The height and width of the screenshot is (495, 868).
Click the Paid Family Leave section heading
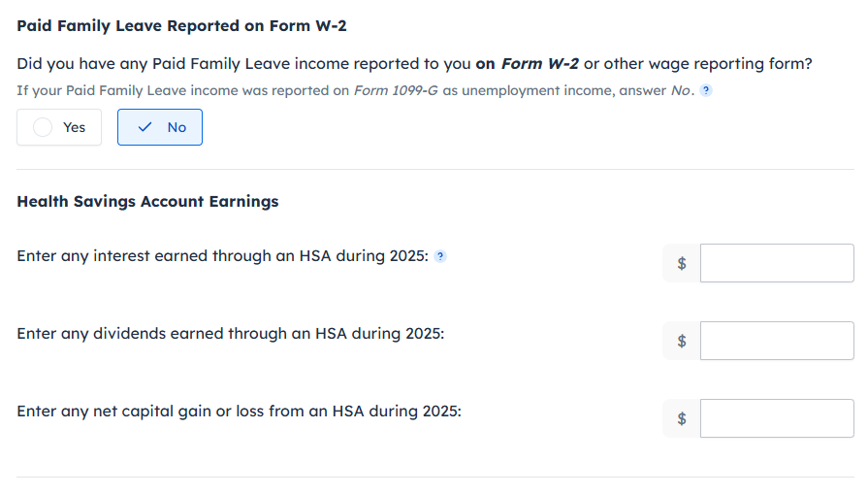(x=181, y=26)
